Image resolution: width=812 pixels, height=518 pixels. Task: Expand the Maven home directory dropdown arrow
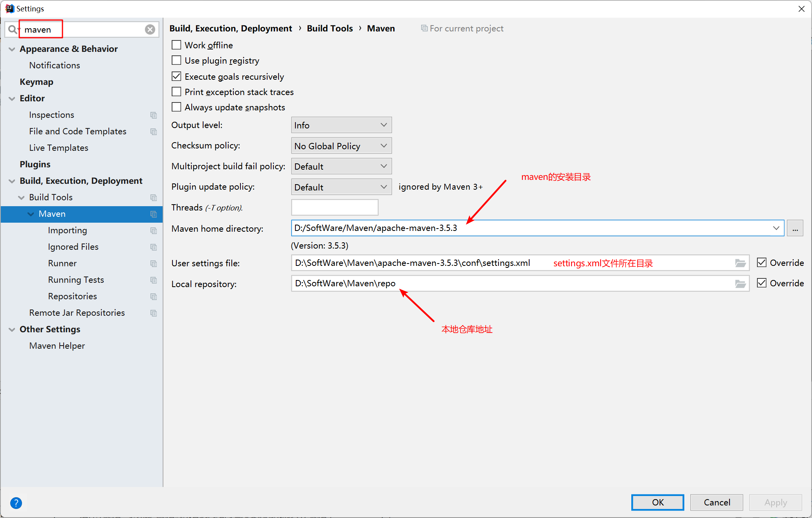[x=776, y=228]
